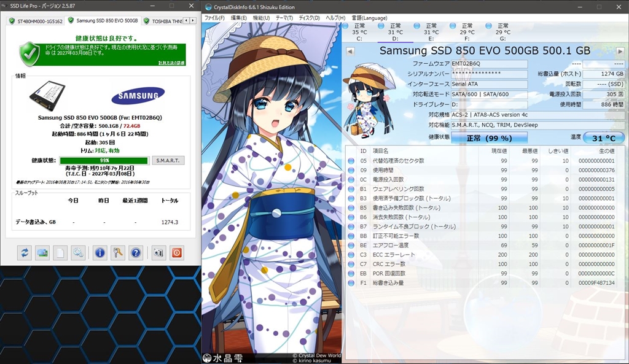The height and width of the screenshot is (364, 629).
Task: Click the Shizuku character artwork in CrystalDiskInfo
Action: (x=272, y=192)
